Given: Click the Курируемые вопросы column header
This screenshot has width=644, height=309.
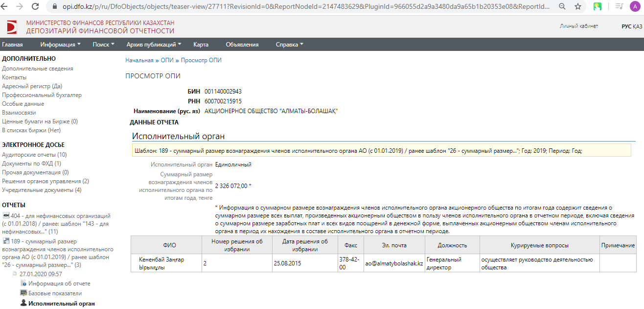Looking at the screenshot, I should tap(539, 245).
